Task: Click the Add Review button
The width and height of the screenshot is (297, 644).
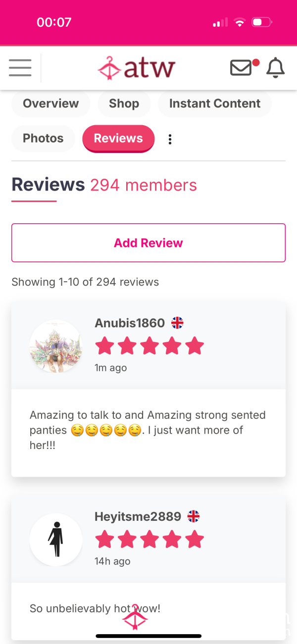Action: click(x=148, y=243)
